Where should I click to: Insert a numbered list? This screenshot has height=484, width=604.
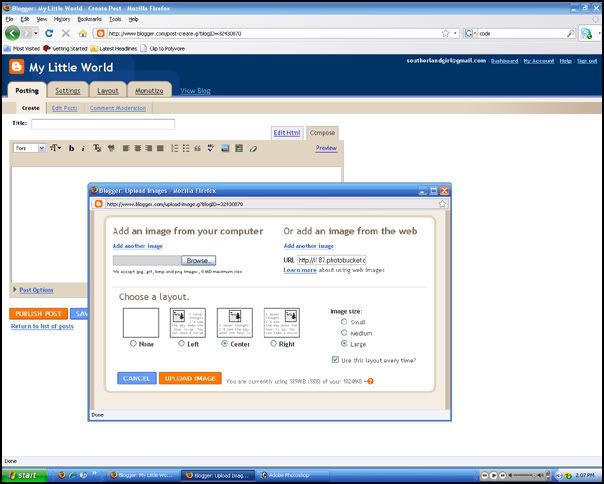[174, 148]
